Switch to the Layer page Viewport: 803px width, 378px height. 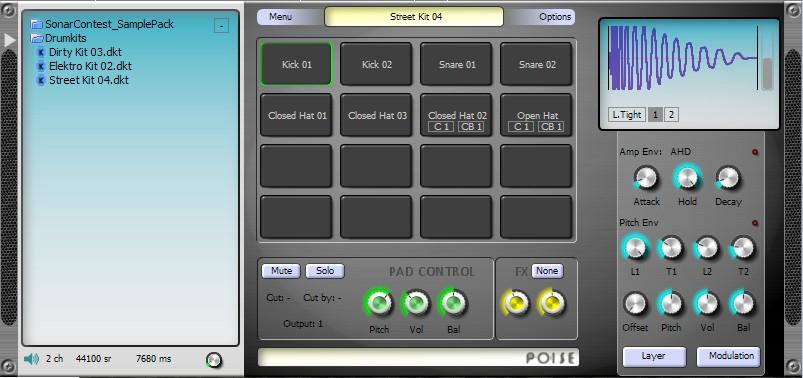coord(654,356)
